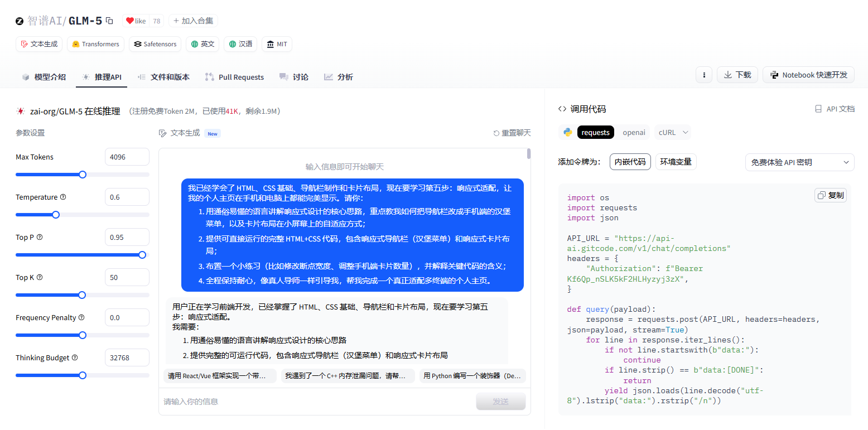Click the Top P value field
The image size is (868, 430).
(127, 237)
